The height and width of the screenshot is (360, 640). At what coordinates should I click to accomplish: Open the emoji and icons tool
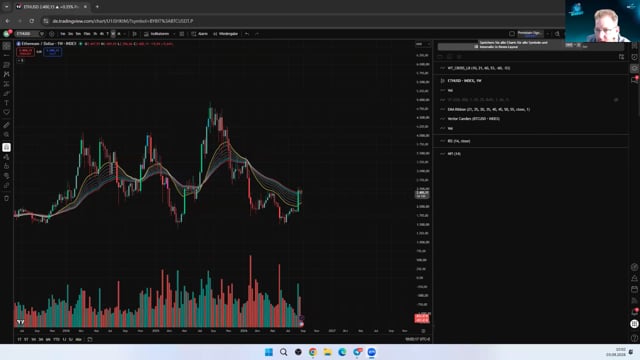7,112
